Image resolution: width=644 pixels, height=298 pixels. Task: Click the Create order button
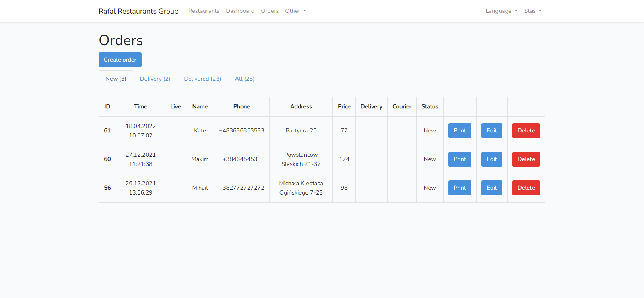[120, 60]
